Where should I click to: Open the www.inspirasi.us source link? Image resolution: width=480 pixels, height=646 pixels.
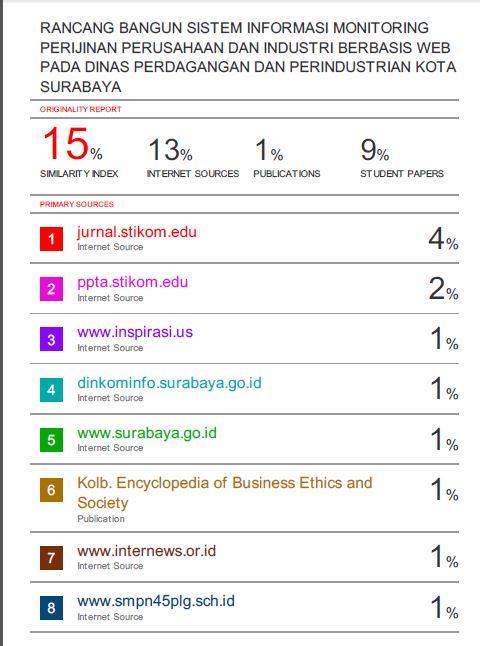pyautogui.click(x=135, y=332)
